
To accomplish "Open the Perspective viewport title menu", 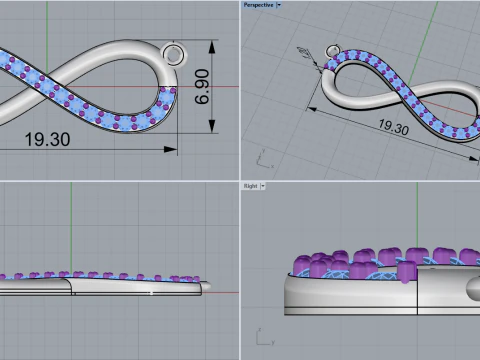I will [x=258, y=5].
